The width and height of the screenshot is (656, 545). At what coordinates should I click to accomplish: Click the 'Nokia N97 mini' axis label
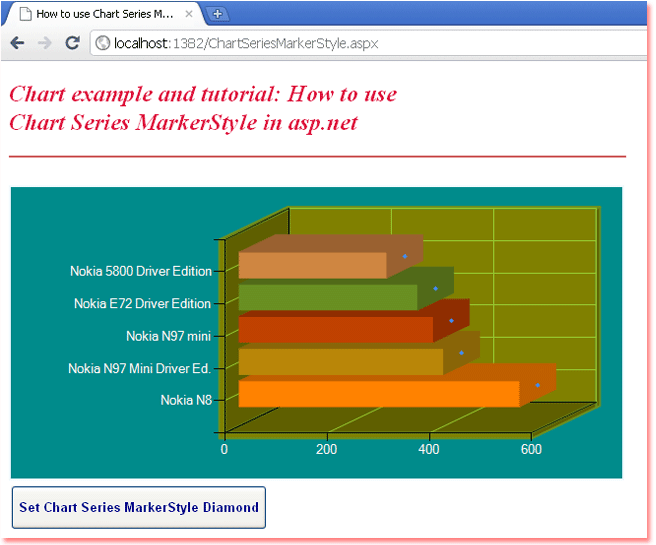coord(169,336)
